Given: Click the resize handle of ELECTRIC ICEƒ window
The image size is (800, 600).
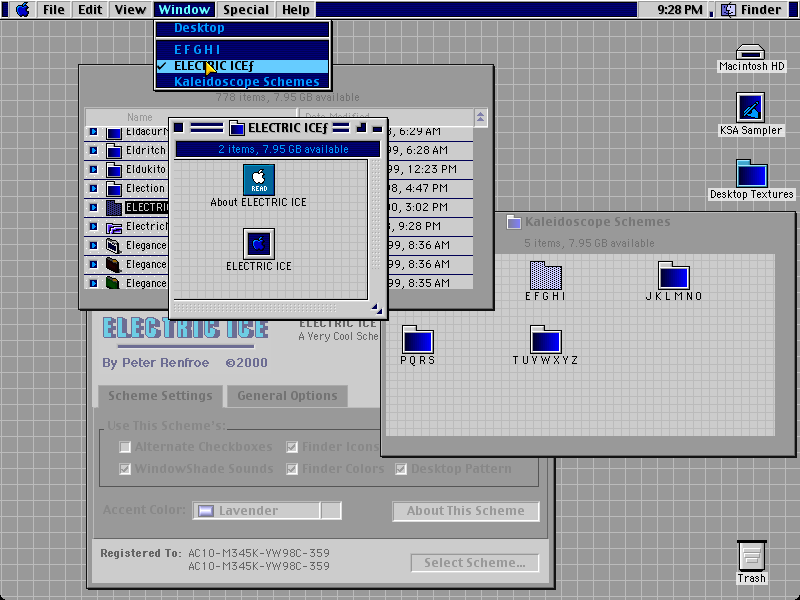Looking at the screenshot, I should (377, 308).
